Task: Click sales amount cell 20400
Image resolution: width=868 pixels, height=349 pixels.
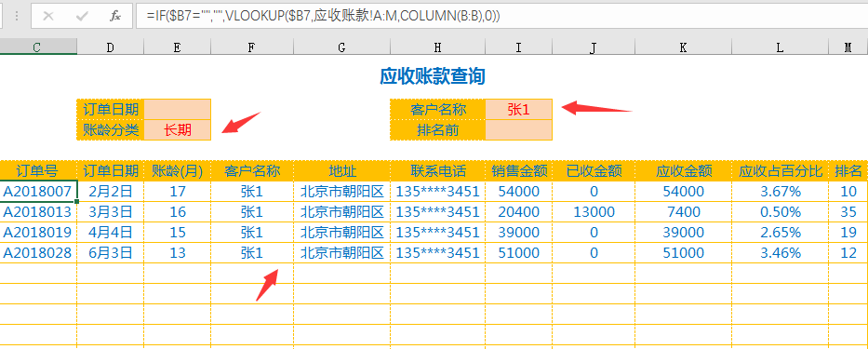Action: click(519, 211)
